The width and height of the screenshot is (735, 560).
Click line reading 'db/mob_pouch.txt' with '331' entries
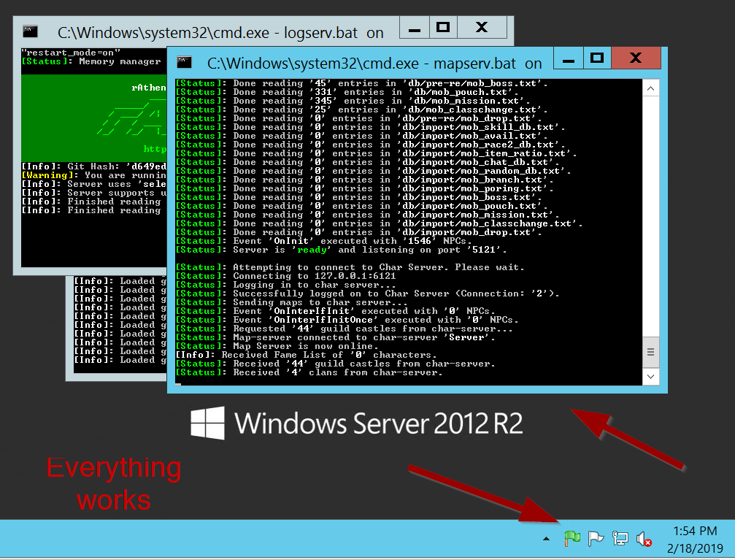347,93
